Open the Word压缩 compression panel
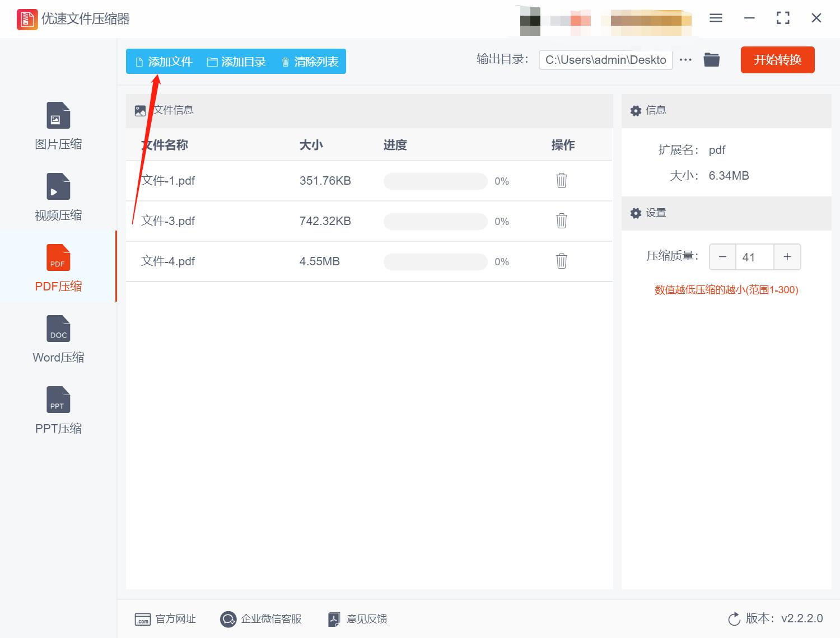The height and width of the screenshot is (638, 840). tap(58, 339)
